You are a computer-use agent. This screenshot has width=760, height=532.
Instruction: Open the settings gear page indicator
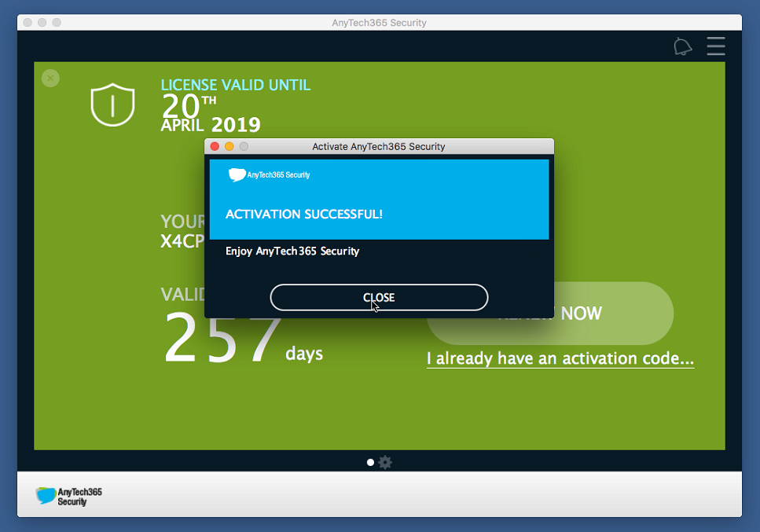(385, 462)
